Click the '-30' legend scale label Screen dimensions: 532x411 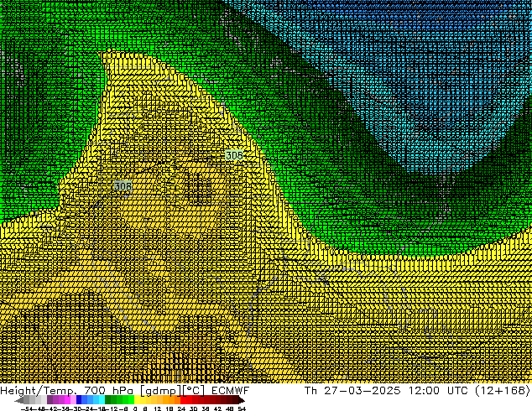[x=76, y=409]
